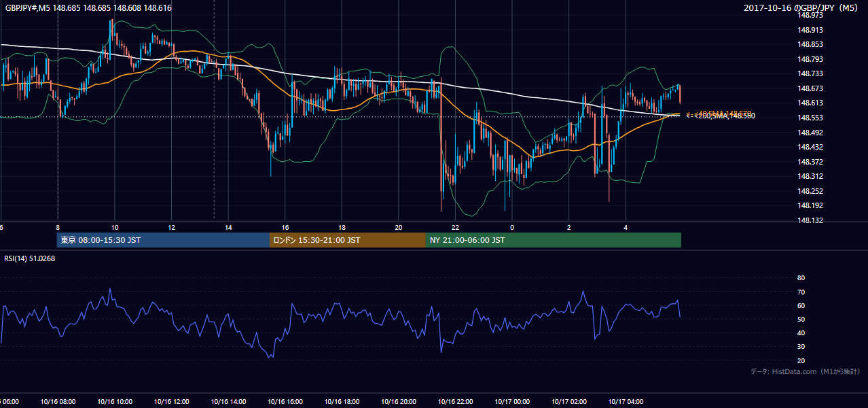Select the London 15:30-21:00 JST session bar

coord(348,240)
